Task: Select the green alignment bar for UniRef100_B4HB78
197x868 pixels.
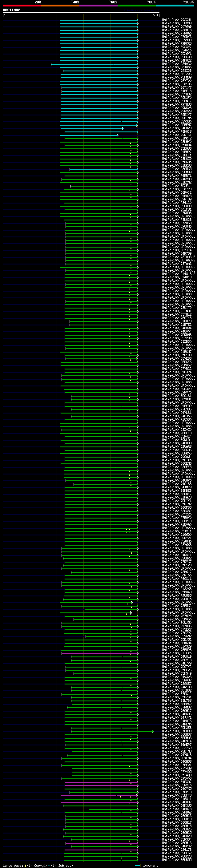Action: [114, 809]
